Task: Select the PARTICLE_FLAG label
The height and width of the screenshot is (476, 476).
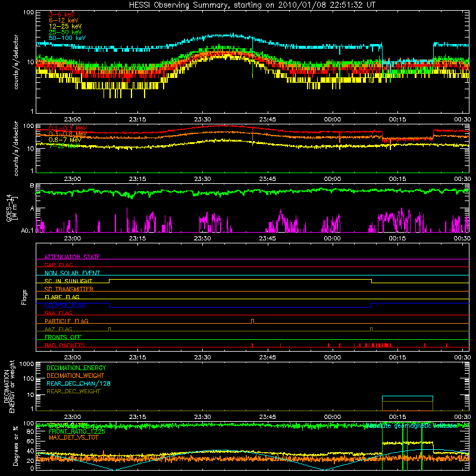Action: [67, 321]
